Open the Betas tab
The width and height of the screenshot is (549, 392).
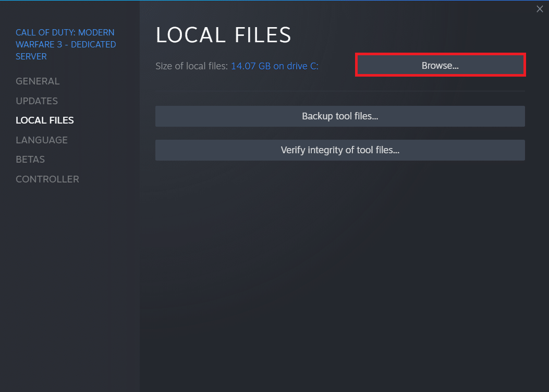click(30, 160)
